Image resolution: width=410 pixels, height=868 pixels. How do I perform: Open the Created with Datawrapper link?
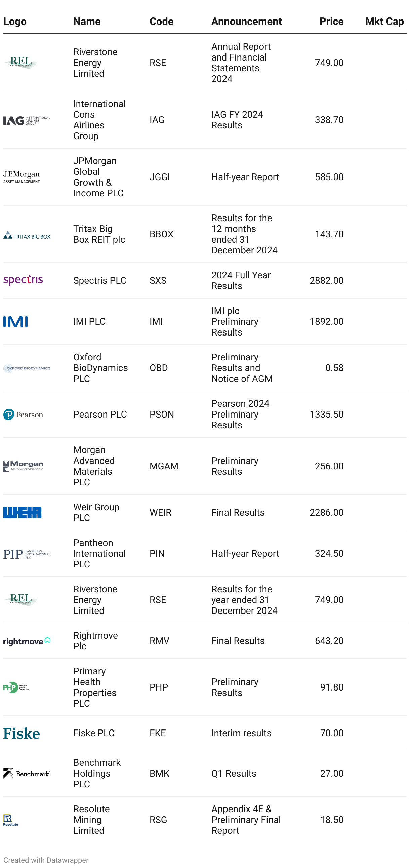pyautogui.click(x=46, y=860)
